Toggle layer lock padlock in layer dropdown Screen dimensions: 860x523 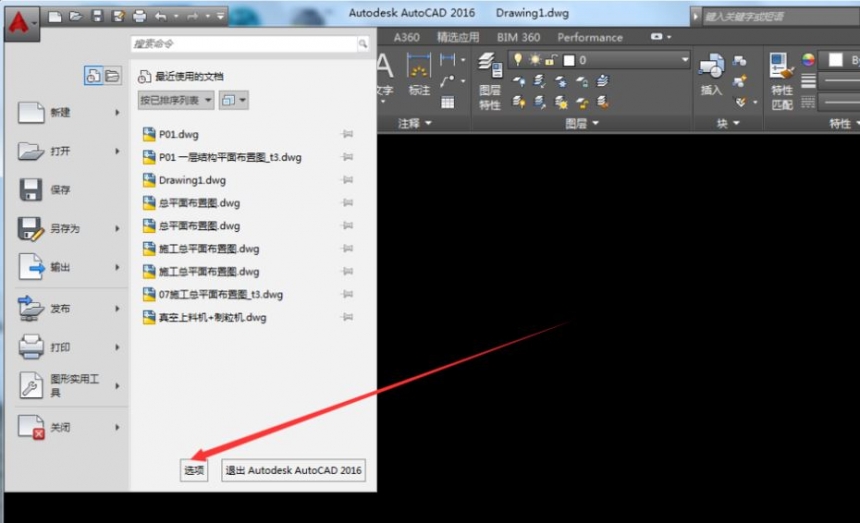pyautogui.click(x=551, y=60)
